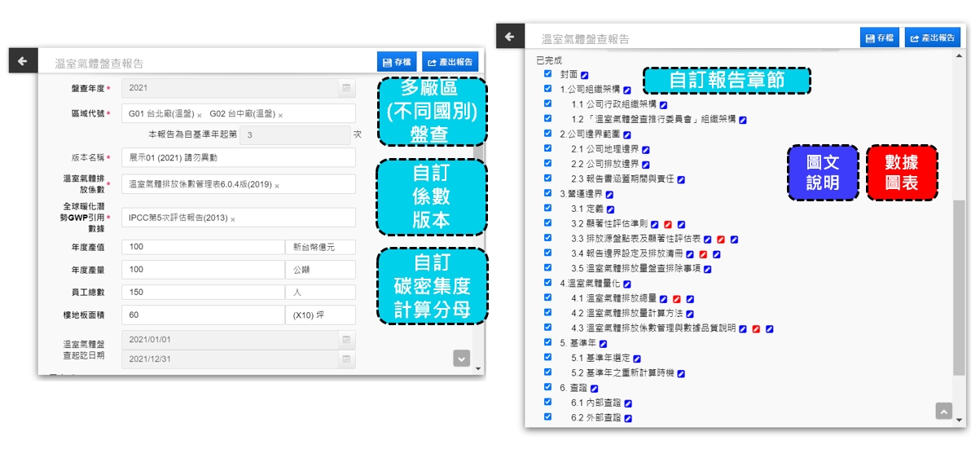Click the 版本名稱 text field

coord(238,157)
